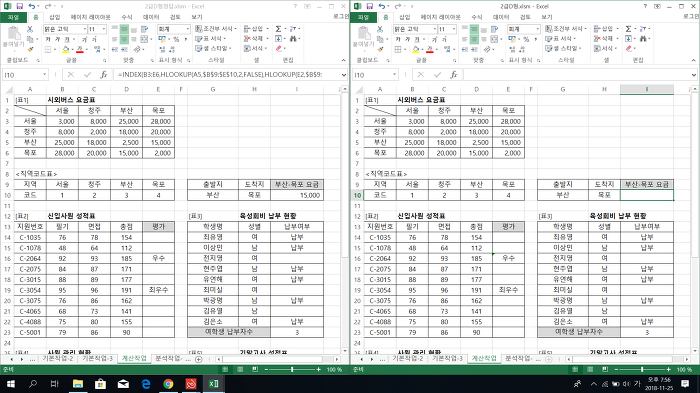
Task: Increase decimal places in right 2급D형 window
Action: [x=512, y=49]
